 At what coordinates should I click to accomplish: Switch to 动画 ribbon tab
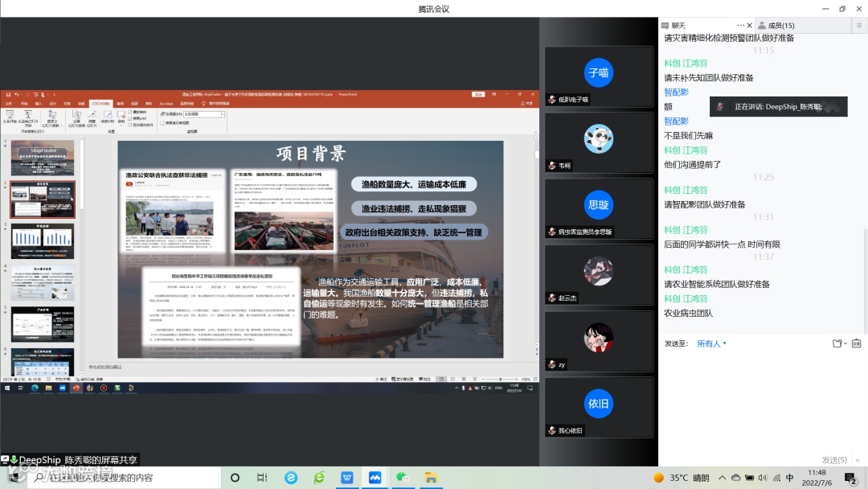click(x=81, y=104)
